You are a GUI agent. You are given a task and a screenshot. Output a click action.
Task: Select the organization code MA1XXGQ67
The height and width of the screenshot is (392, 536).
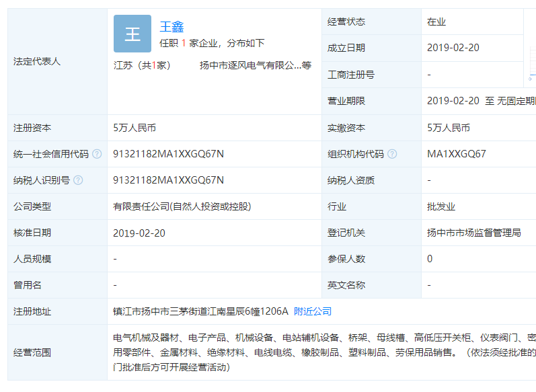point(456,154)
